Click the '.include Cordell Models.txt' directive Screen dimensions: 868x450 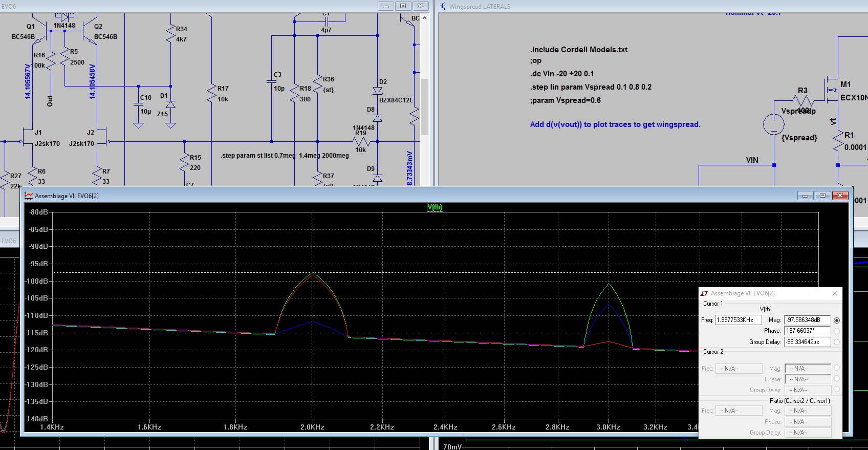pos(579,50)
